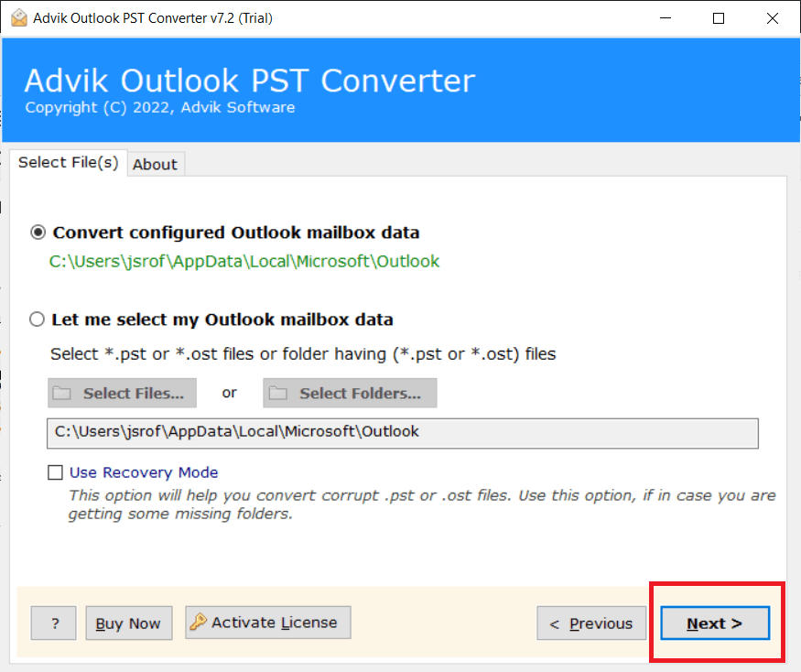Click the 'Select *.pst or *.ost files' instruction text
The image size is (801, 672).
(x=303, y=353)
